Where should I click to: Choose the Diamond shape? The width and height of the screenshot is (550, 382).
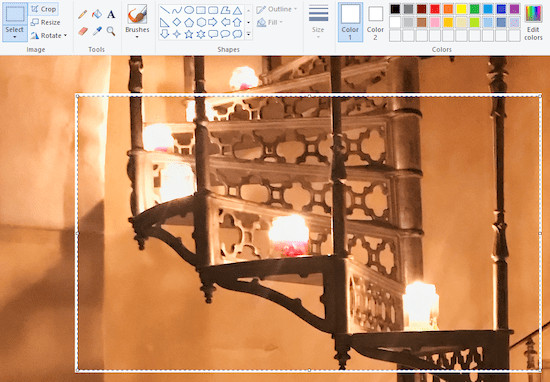coord(177,22)
